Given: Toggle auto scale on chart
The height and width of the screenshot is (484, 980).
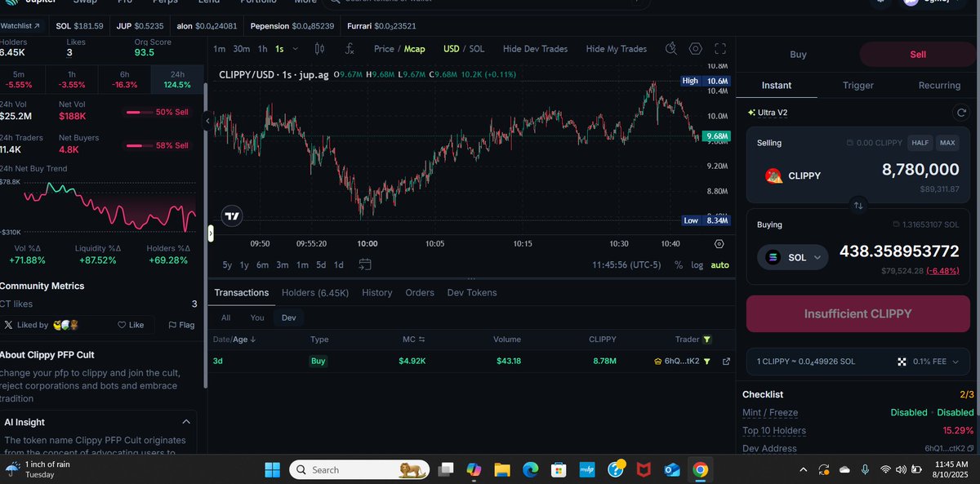Looking at the screenshot, I should coord(719,265).
